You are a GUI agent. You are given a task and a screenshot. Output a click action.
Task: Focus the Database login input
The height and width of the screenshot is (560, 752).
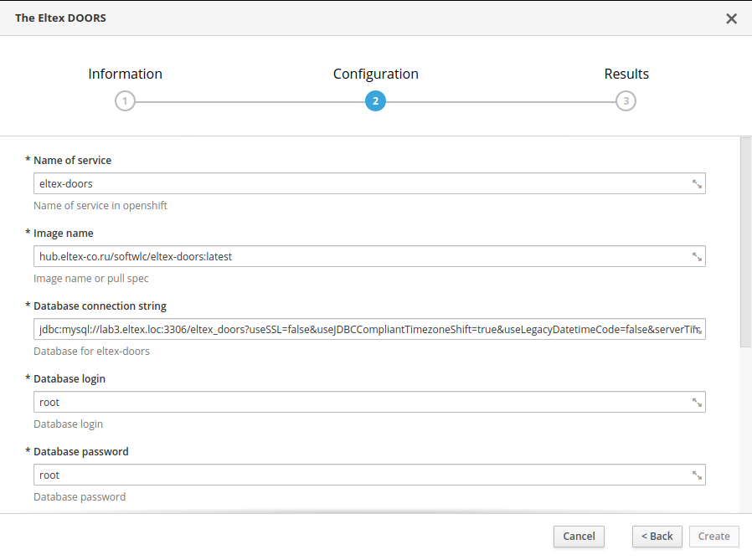360,403
